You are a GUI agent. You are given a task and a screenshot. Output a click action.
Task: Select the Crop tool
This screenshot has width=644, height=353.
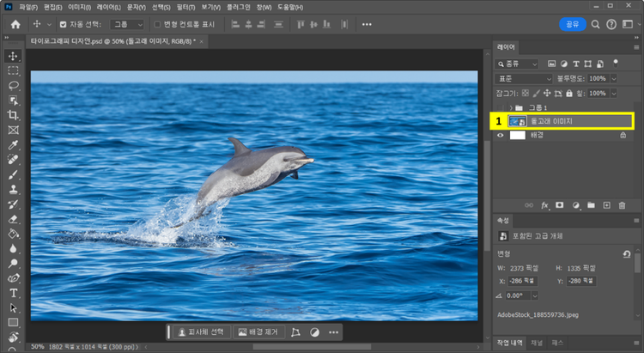click(13, 115)
